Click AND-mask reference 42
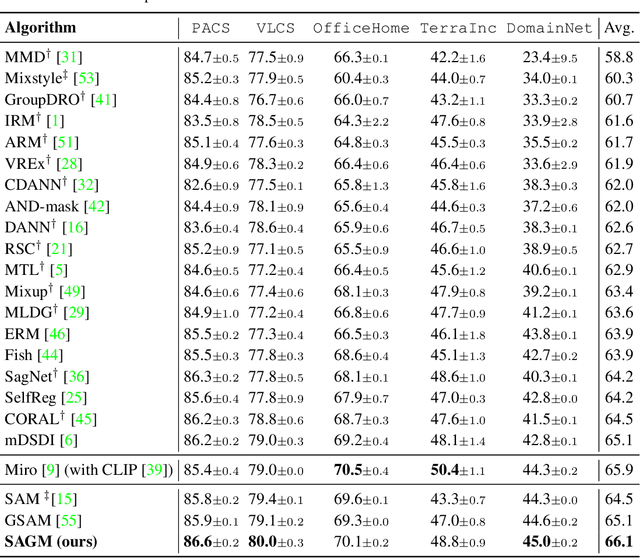Screen dimensions: 640x558 pyautogui.click(x=97, y=207)
